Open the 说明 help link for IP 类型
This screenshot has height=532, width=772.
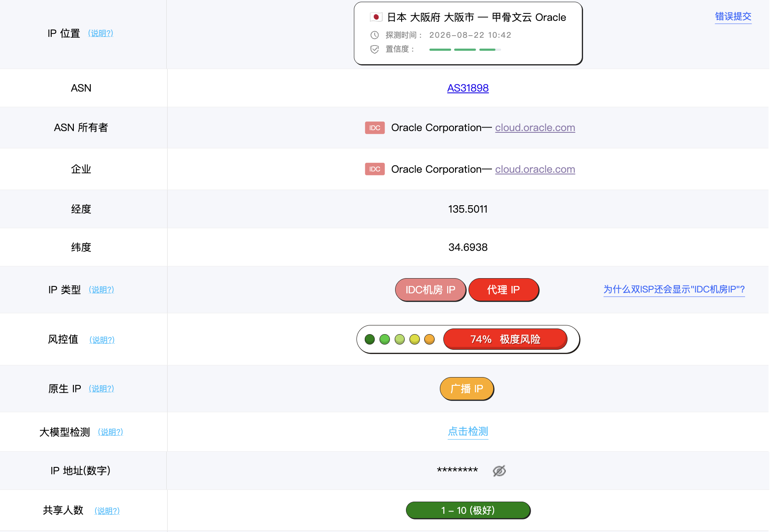click(102, 290)
